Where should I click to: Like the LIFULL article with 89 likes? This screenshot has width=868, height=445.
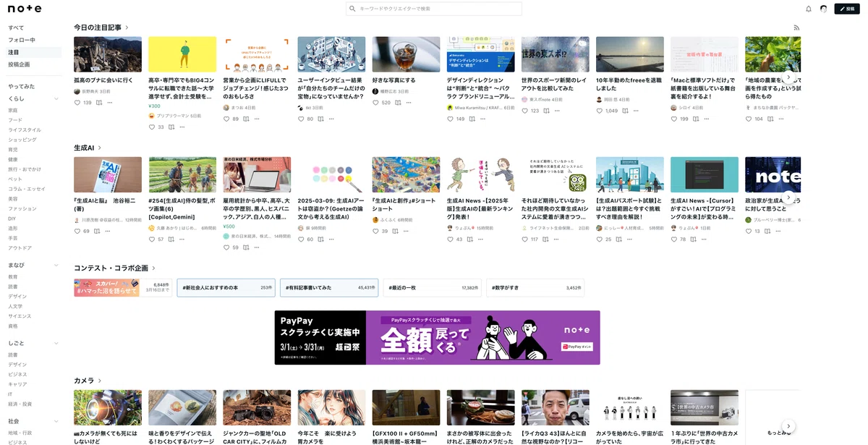pos(226,119)
